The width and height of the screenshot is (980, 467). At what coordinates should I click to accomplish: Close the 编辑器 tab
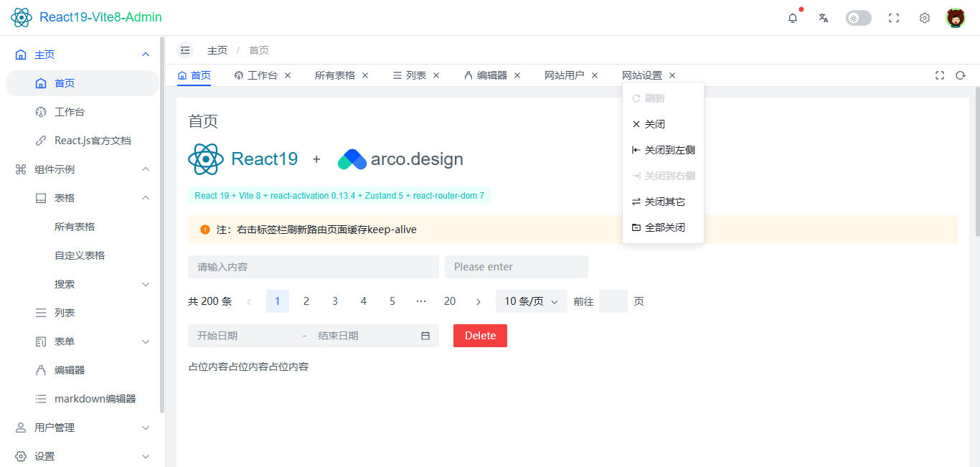(517, 75)
